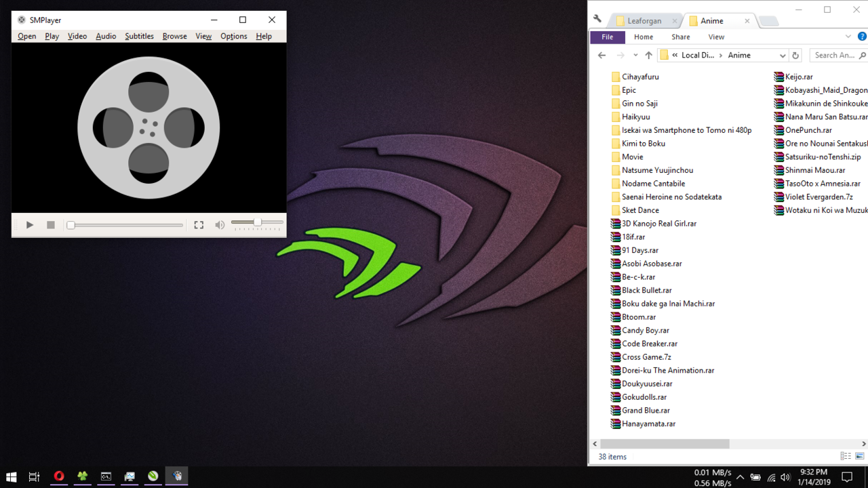Toggle fullscreen in SMPlayer
Screen dimensions: 868x488
[x=199, y=225]
